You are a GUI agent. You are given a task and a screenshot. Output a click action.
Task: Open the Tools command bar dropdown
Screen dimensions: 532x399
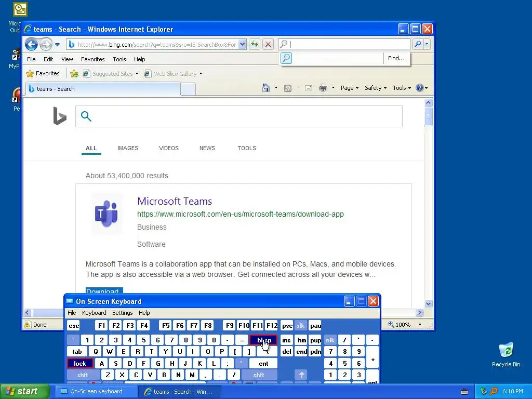pyautogui.click(x=402, y=88)
